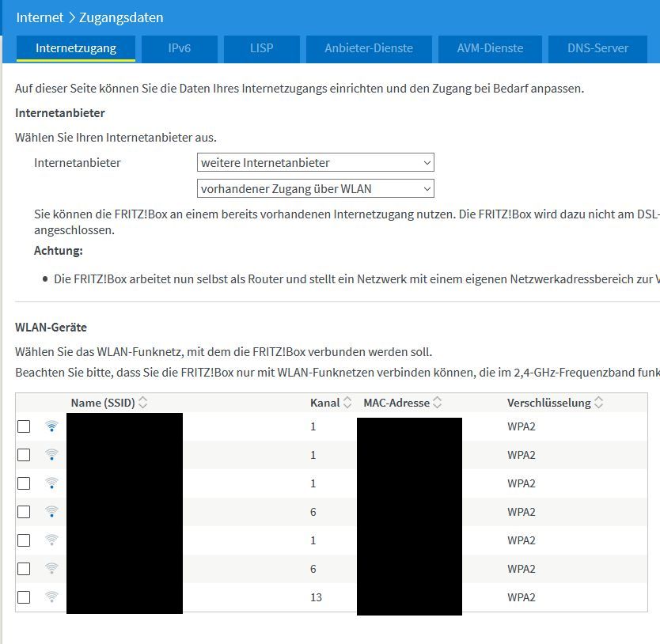The height and width of the screenshot is (644, 660).
Task: Select the Anbieter-Dienste tab
Action: pyautogui.click(x=369, y=48)
